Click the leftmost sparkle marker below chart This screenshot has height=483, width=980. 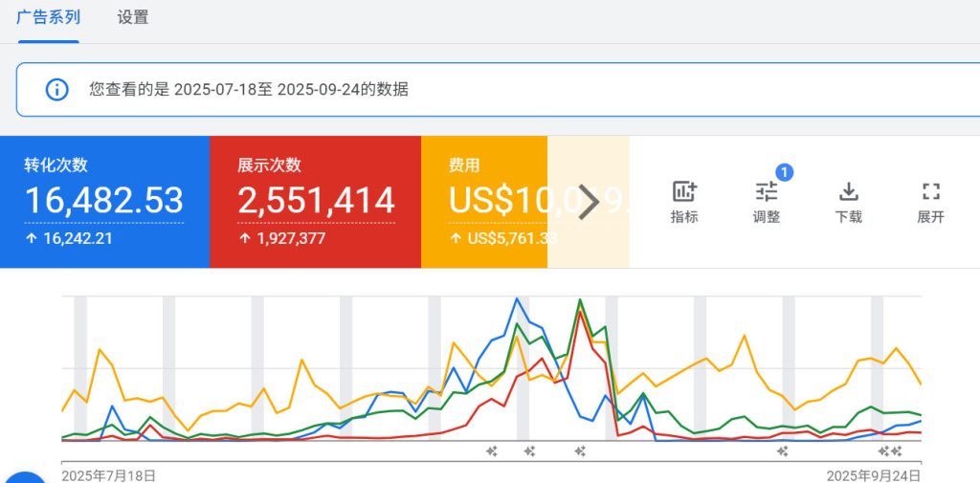[492, 450]
